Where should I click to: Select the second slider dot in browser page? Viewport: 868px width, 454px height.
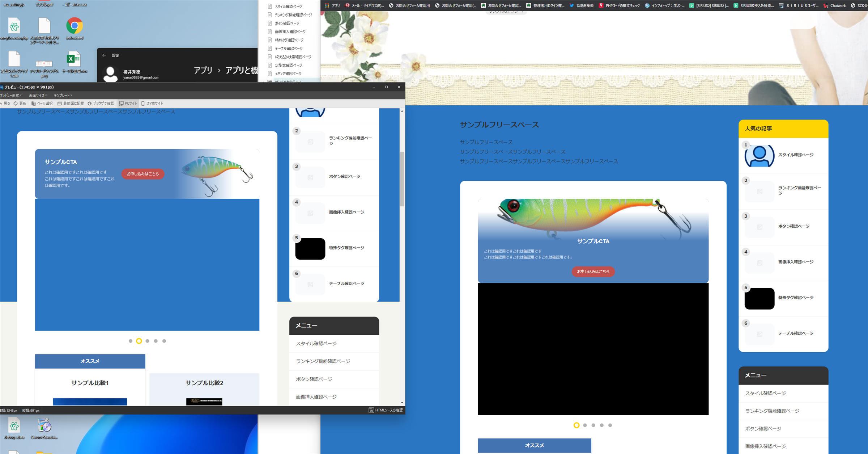[585, 425]
